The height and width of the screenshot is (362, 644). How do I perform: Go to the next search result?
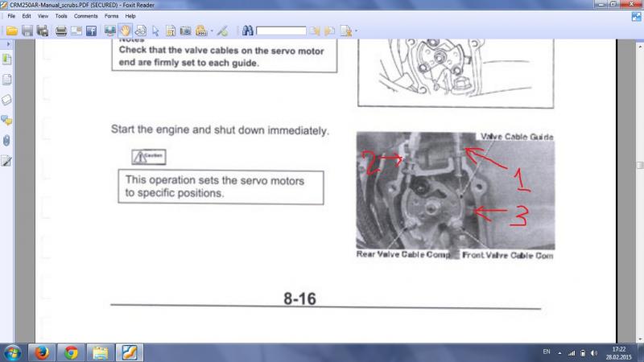click(329, 31)
